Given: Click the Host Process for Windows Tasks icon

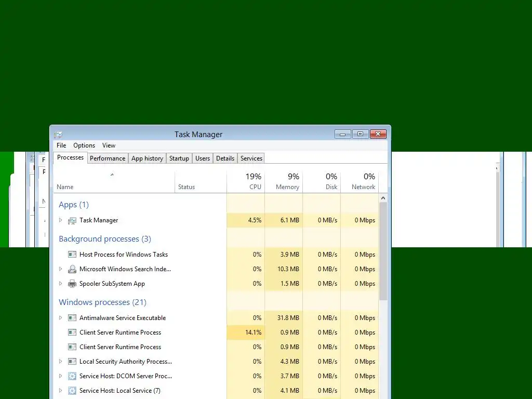Looking at the screenshot, I should point(72,255).
